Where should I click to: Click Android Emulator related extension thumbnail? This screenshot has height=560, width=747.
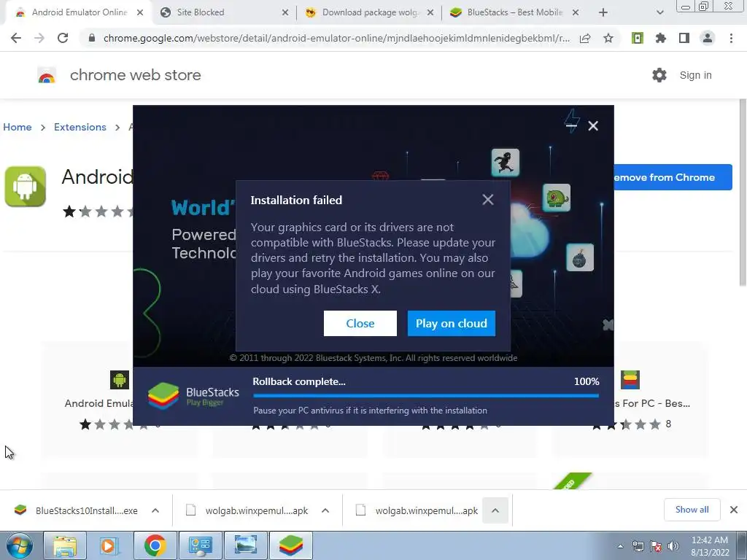(120, 379)
